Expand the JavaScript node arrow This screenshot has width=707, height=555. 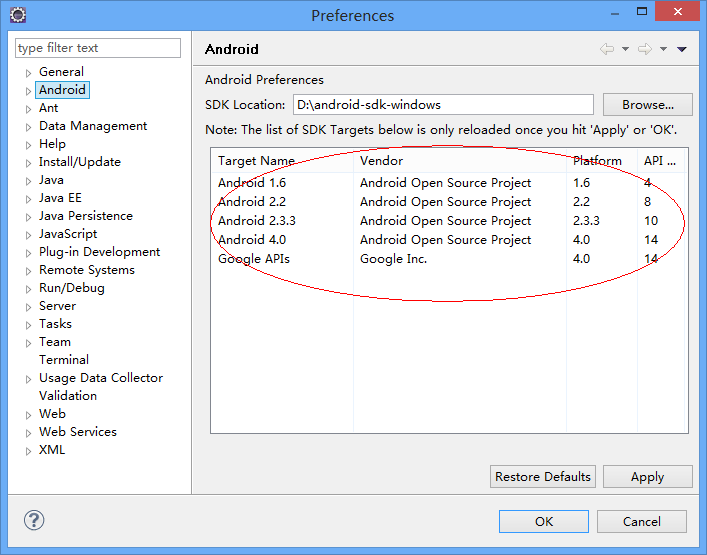[28, 235]
